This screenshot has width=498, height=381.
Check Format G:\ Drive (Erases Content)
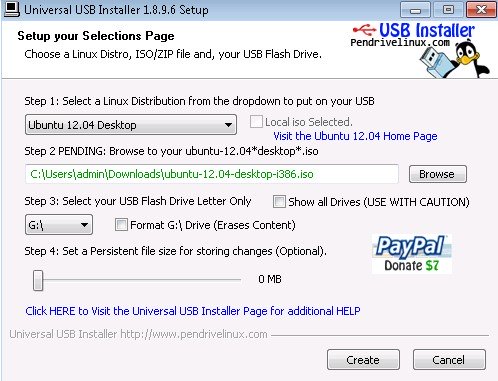[121, 225]
